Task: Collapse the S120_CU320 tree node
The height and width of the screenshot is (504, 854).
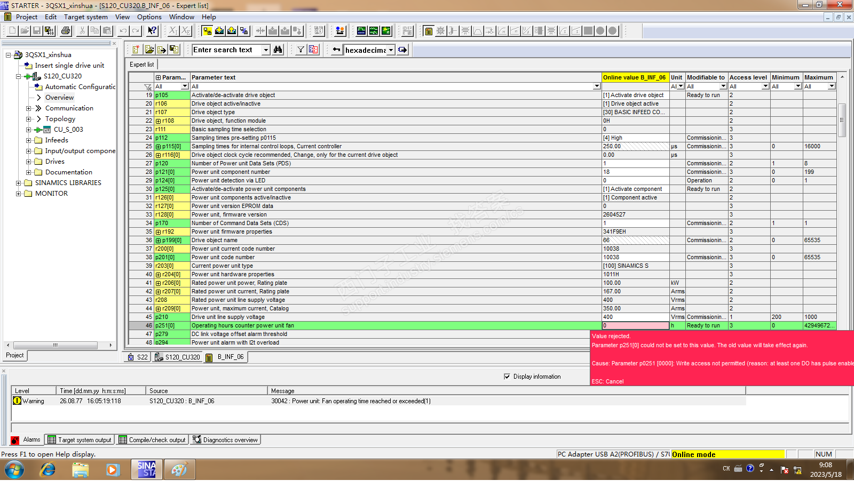Action: [19, 76]
